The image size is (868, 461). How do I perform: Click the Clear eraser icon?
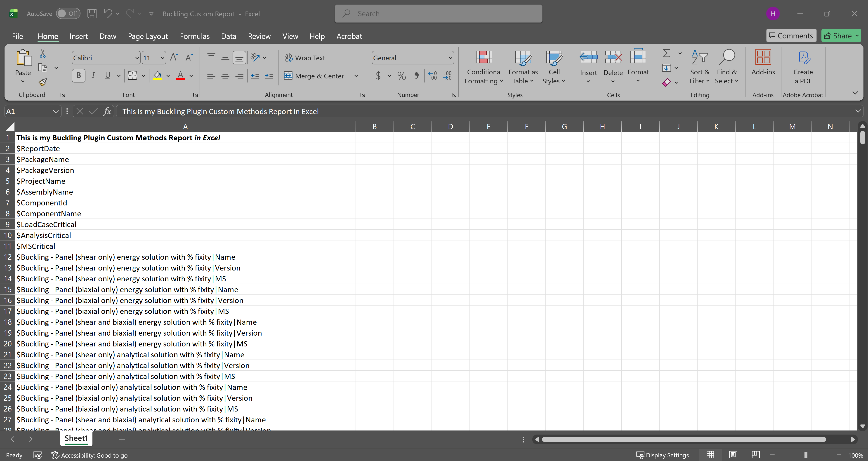point(667,82)
